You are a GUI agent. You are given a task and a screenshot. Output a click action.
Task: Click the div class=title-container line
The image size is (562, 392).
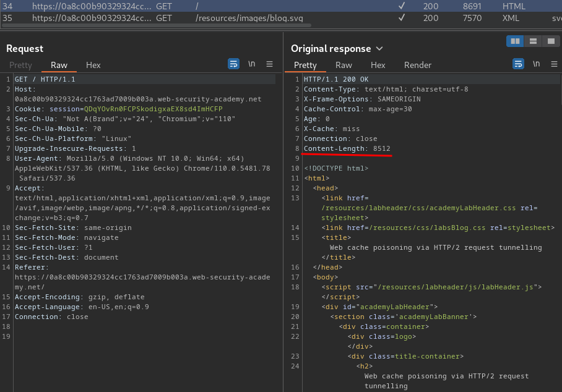[x=405, y=356]
